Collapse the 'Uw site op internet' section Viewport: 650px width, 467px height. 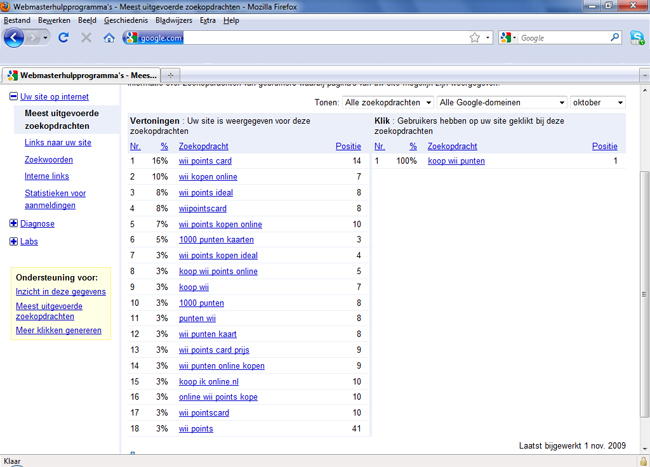coord(13,96)
